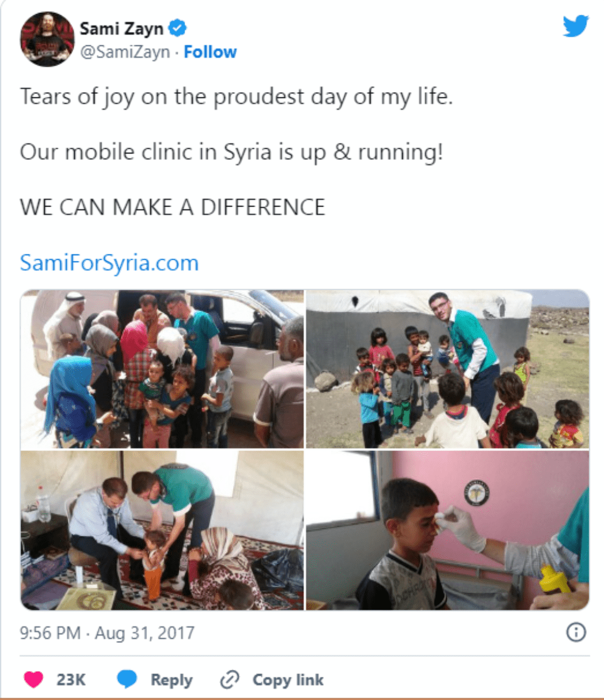This screenshot has height=700, width=604.
Task: Click the Copy link text
Action: tap(288, 679)
